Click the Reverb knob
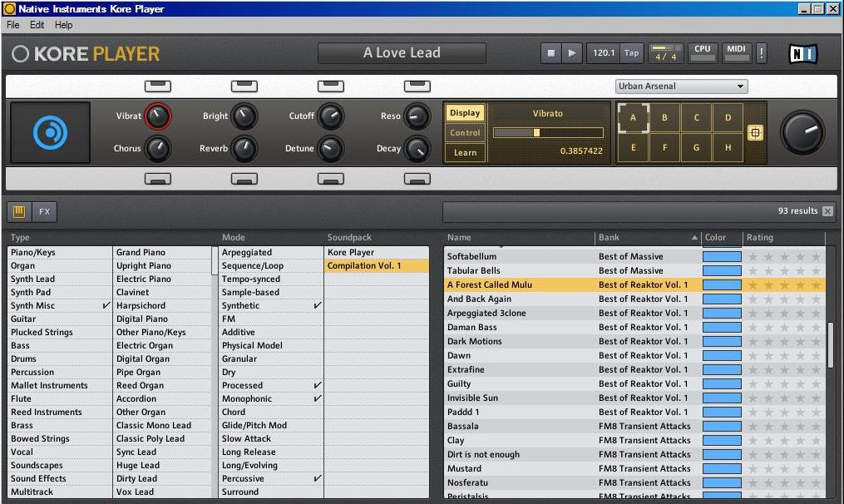Screen dimensions: 844x504 pos(244,149)
